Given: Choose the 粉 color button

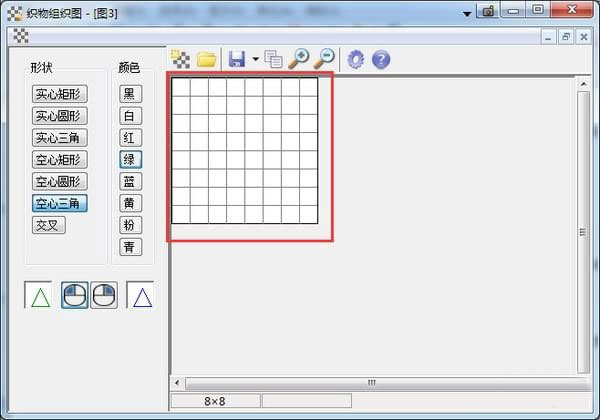Looking at the screenshot, I should point(130,225).
